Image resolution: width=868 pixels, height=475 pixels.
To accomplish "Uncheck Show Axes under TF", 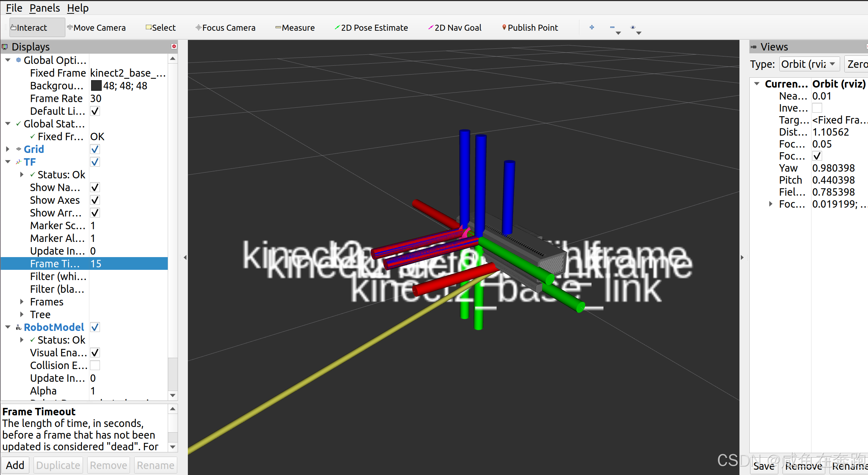I will (95, 200).
